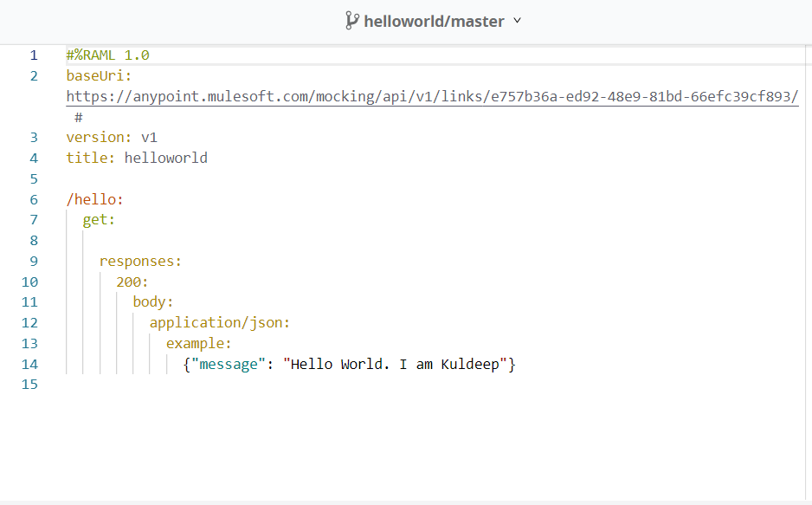Click line number 6 in gutter
Image resolution: width=812 pixels, height=505 pixels.
pos(34,199)
